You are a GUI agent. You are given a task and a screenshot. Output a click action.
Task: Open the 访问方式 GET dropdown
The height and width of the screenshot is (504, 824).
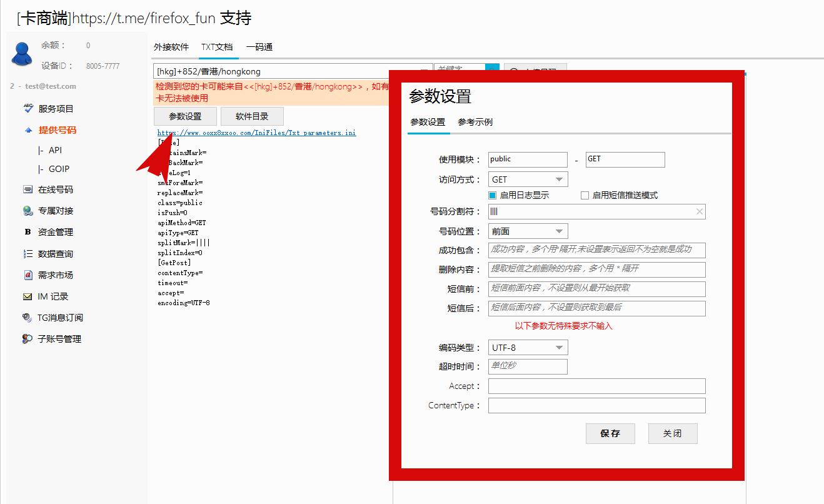(528, 179)
